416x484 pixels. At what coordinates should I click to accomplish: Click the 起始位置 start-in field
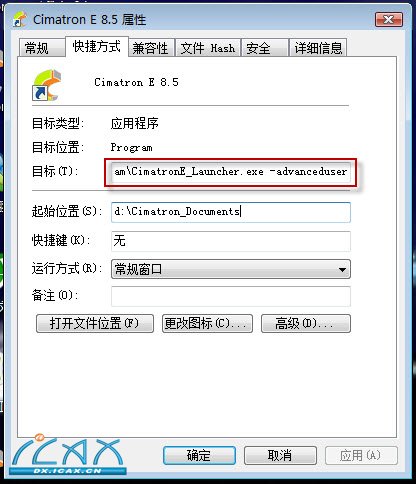point(231,212)
